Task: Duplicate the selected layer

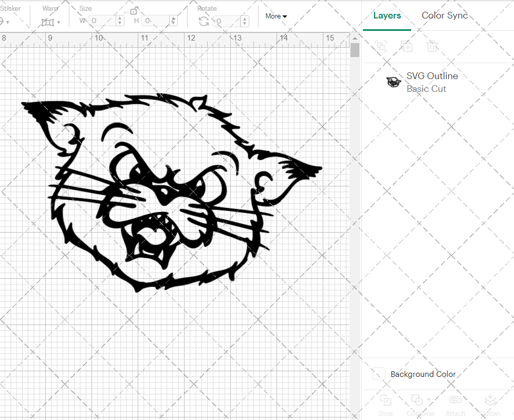Action: 407,46
